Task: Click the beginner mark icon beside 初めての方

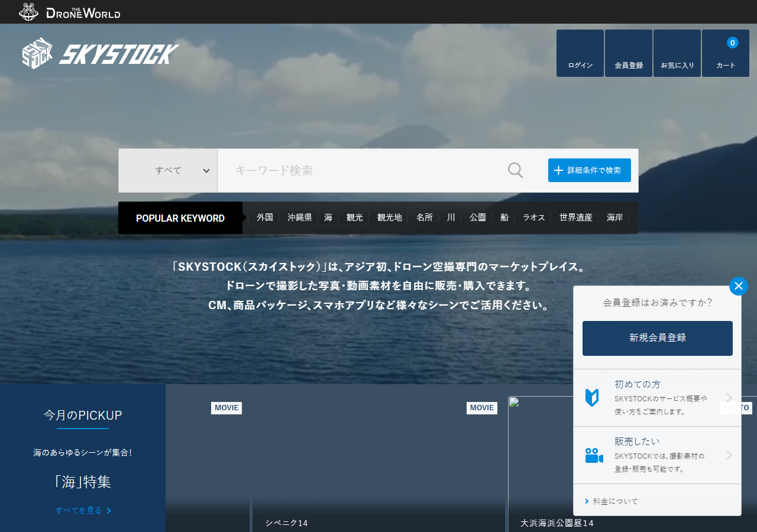Action: [x=592, y=398]
